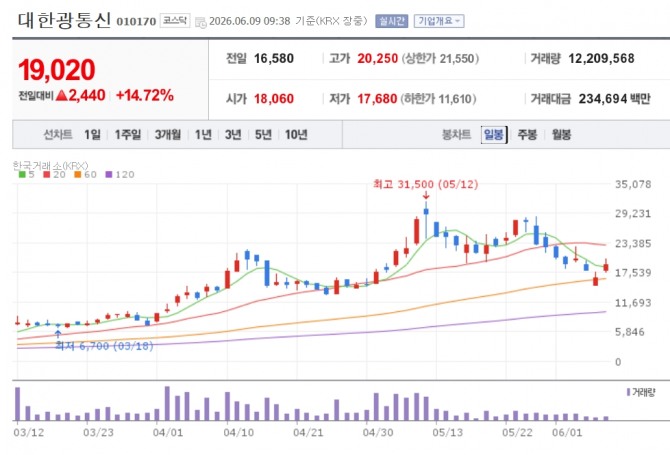
Task: Select the 5년 line chart period
Action: pos(263,135)
